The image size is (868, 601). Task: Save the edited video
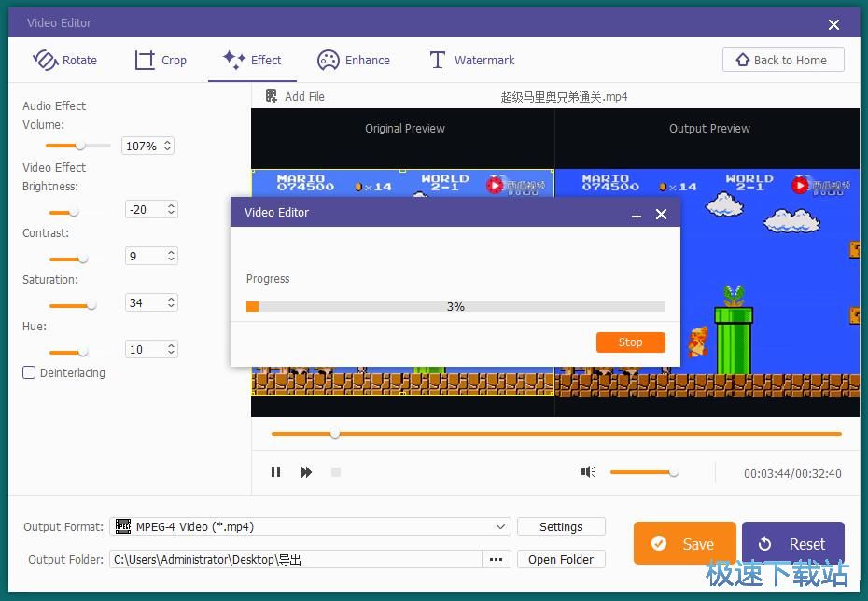click(684, 543)
